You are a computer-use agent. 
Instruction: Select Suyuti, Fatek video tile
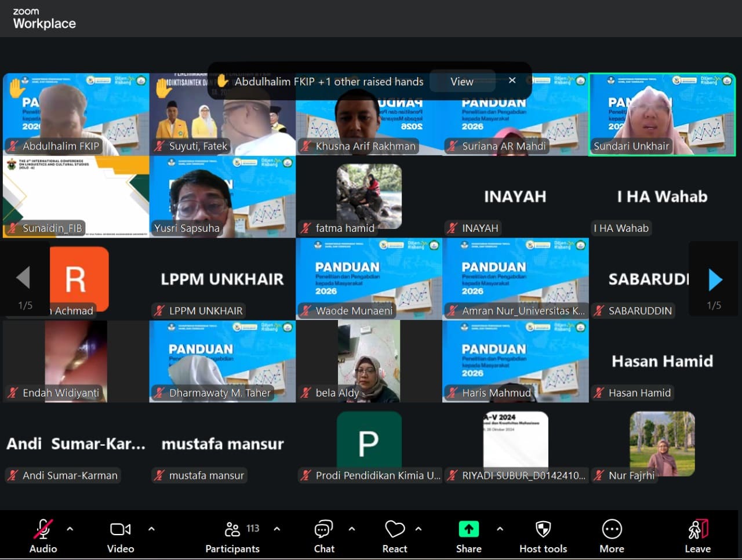[x=223, y=114]
